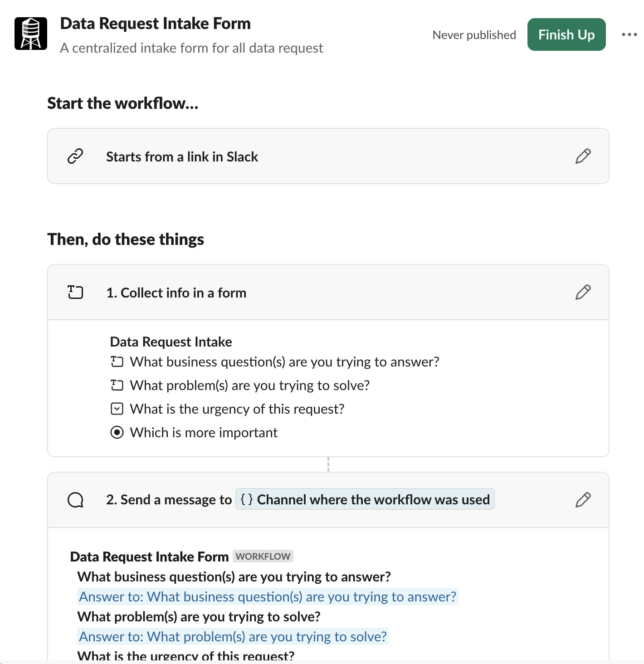
Task: Click the "Data Request Intake Form" title
Action: [155, 23]
